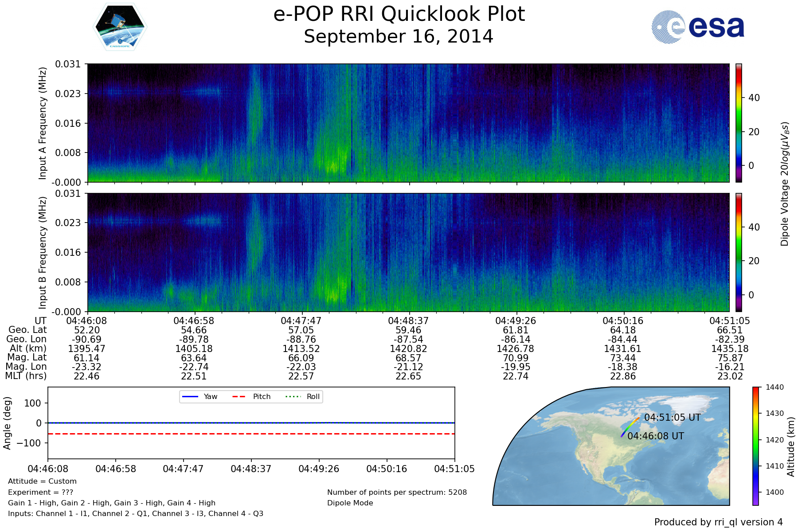798x532 pixels.
Task: Click the 04:47:47 UT spectrogram time label
Action: 301,321
